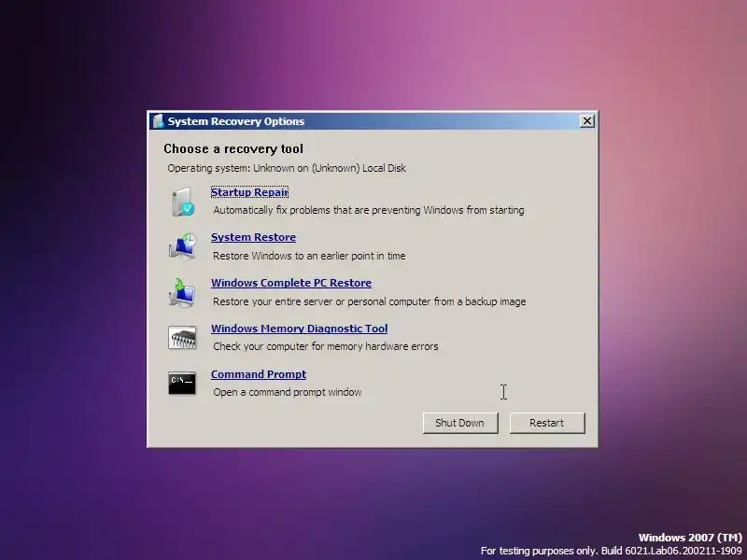Click the Memory Diagnostic chip icon
Screen dimensions: 747x560
click(x=182, y=338)
